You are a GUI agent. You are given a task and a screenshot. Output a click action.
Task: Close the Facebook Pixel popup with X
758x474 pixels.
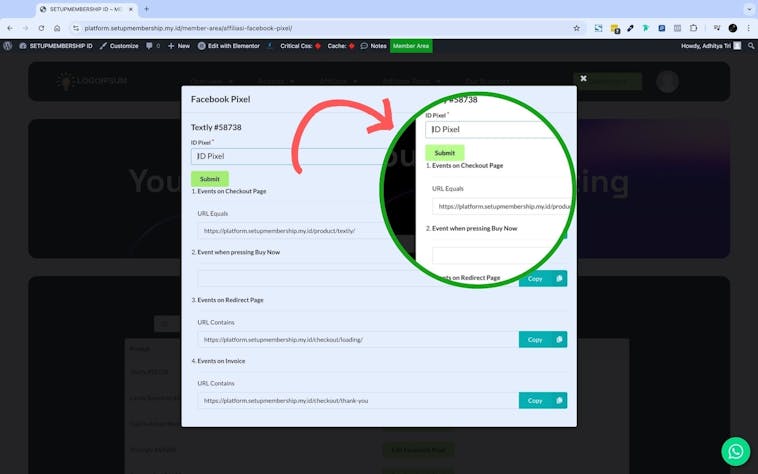coord(584,78)
